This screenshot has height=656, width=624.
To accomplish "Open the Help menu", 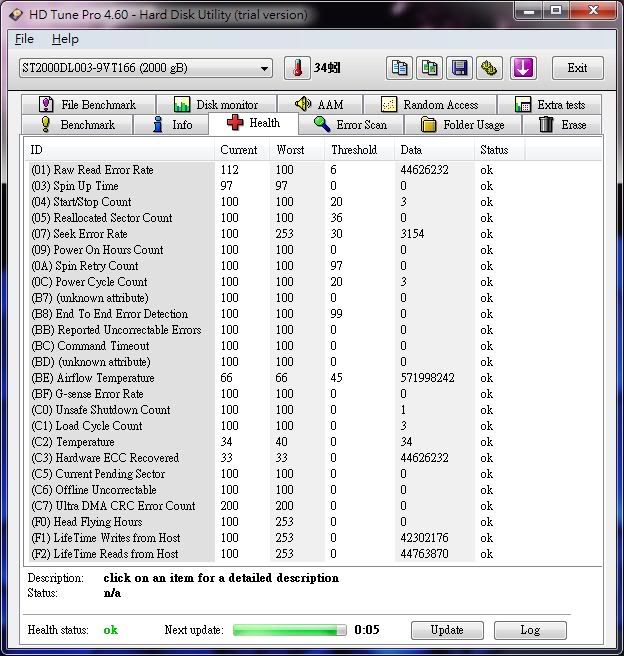I will tap(65, 39).
